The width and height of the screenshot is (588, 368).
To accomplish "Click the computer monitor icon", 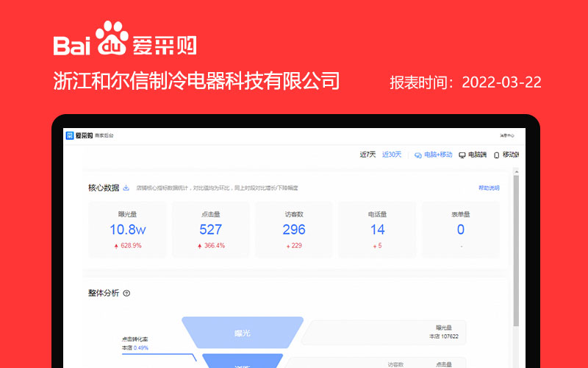I will point(462,155).
